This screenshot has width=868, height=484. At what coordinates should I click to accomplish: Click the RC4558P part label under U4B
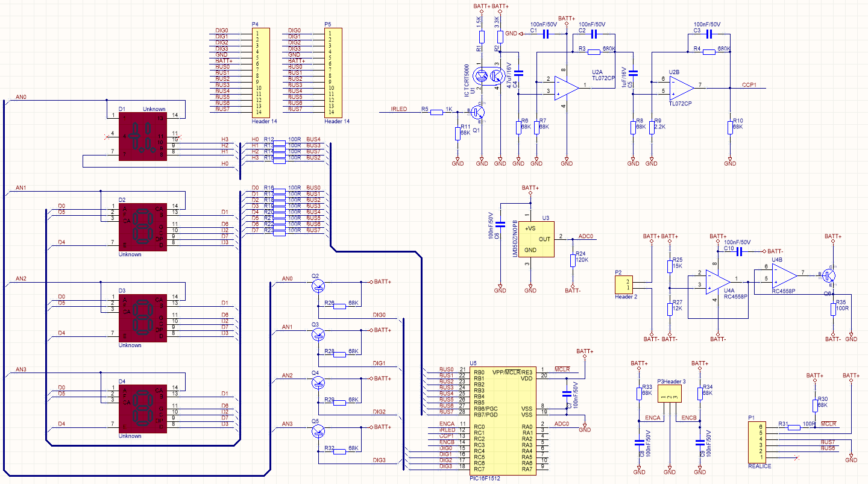(x=784, y=291)
